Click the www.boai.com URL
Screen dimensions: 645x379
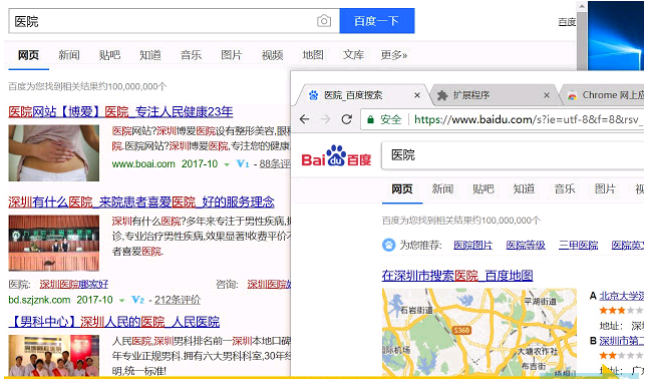143,164
